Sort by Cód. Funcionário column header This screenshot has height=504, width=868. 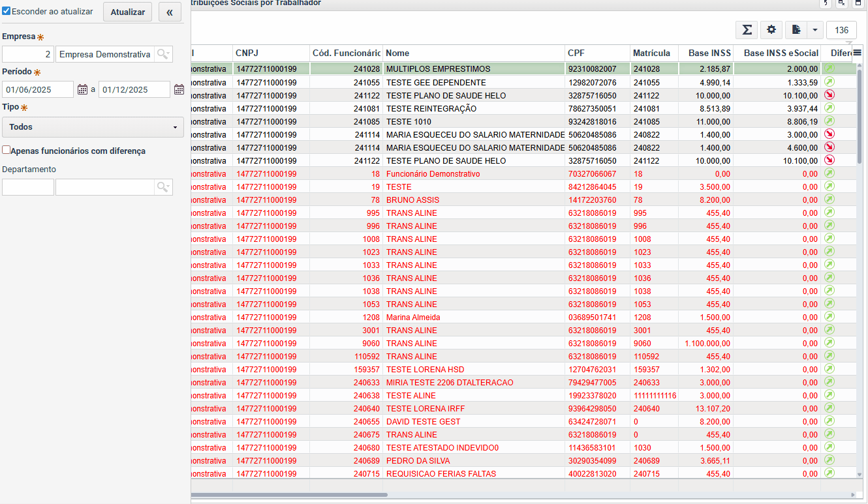point(346,53)
